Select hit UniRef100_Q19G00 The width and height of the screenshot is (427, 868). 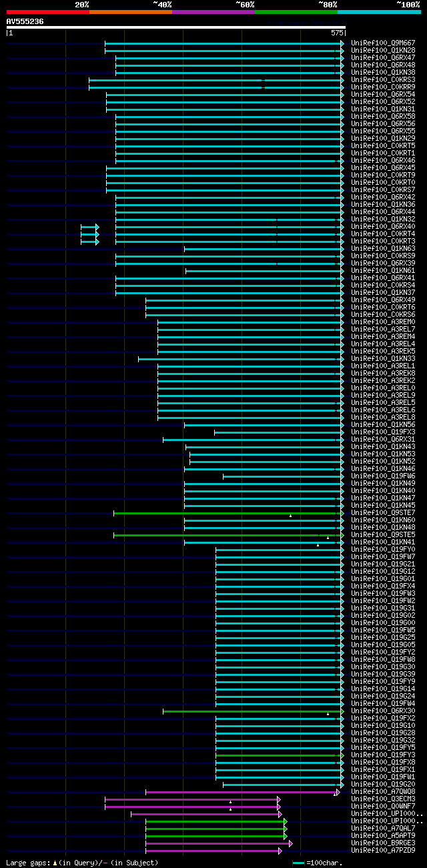coord(383,623)
